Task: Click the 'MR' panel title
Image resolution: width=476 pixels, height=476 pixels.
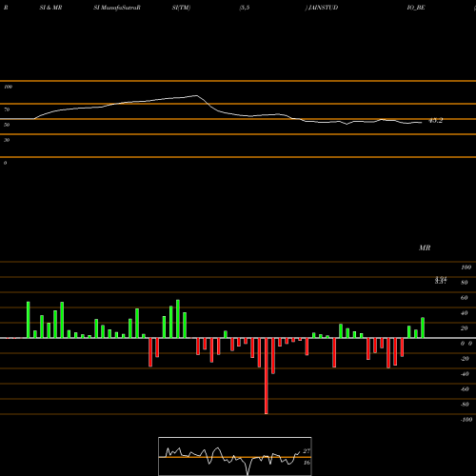Action: (425, 248)
